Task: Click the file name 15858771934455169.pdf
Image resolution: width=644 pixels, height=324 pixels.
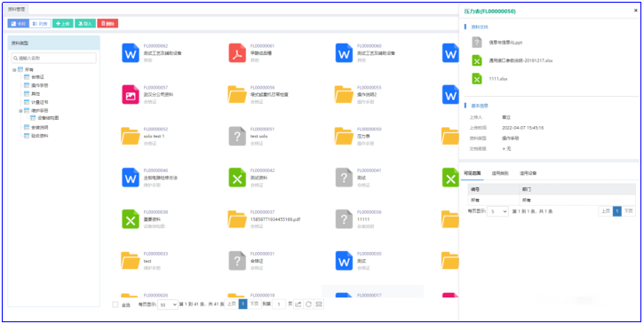Action: tap(275, 219)
